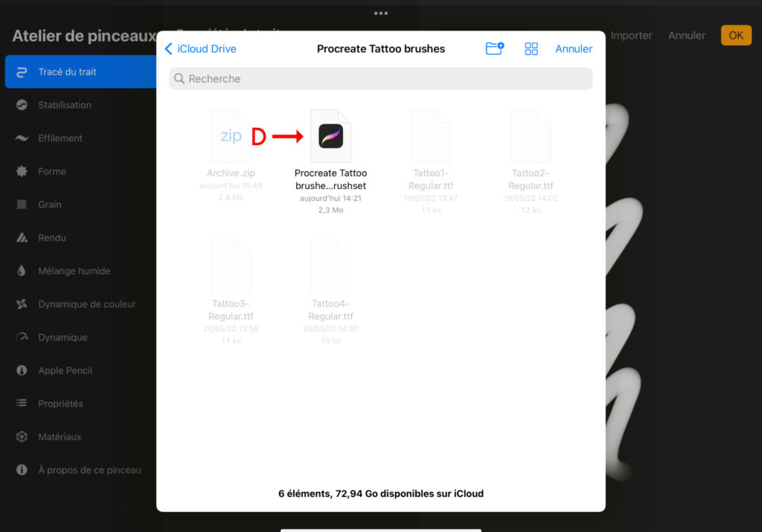
Task: Open the Forme section
Action: coord(80,171)
